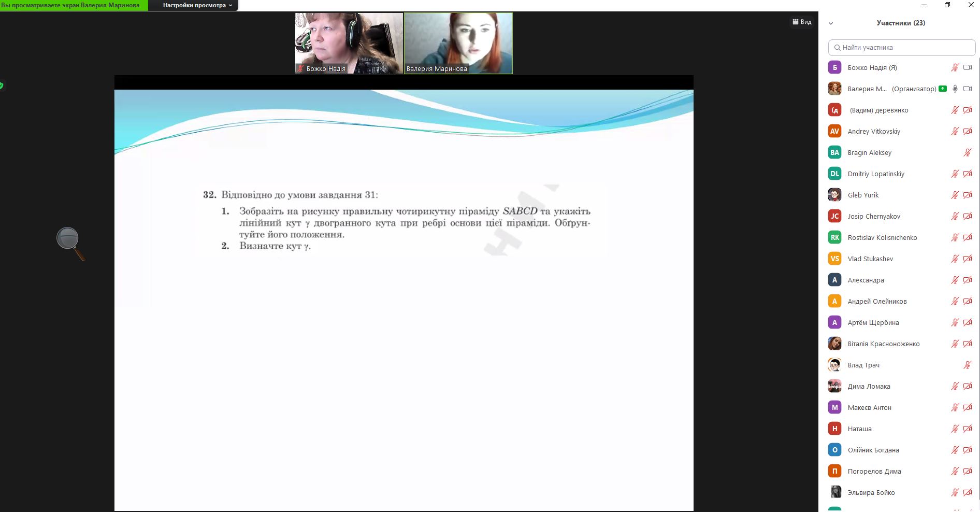Select Олійник Богдана in the participants list
The height and width of the screenshot is (512, 980).
[873, 450]
